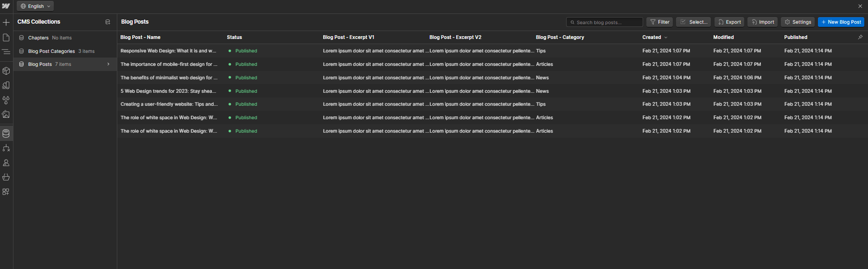Create a new CMS collection
This screenshot has height=269, width=868.
[x=108, y=22]
